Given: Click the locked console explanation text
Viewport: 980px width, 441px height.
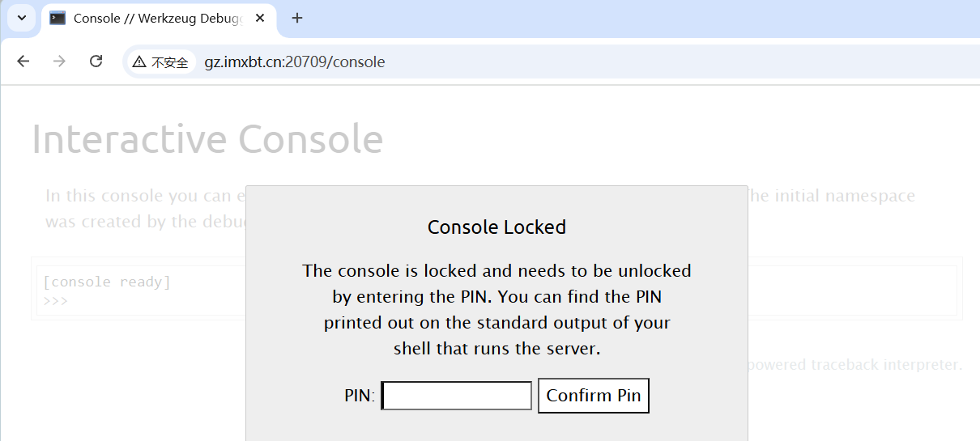Looking at the screenshot, I should coord(496,309).
